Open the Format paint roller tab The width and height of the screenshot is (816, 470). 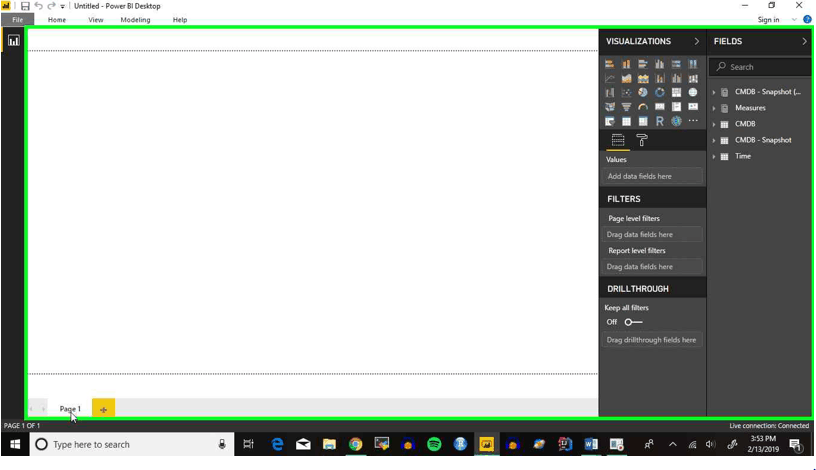click(642, 139)
